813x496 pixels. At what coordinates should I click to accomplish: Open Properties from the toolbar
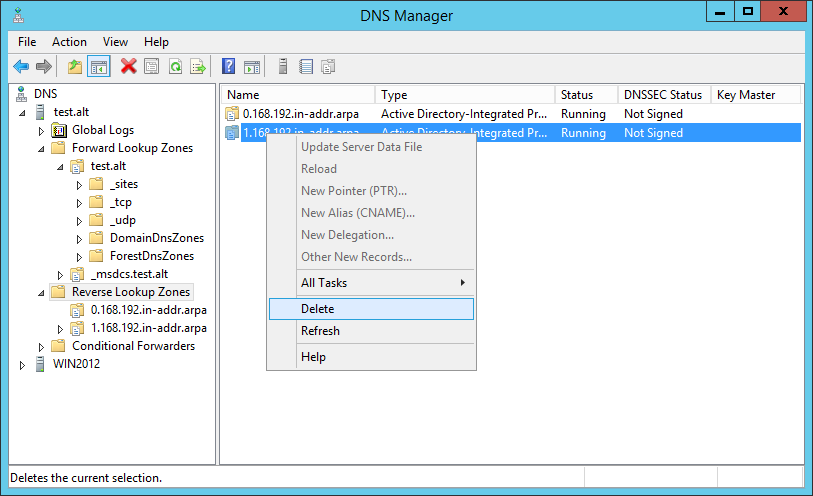tap(152, 67)
